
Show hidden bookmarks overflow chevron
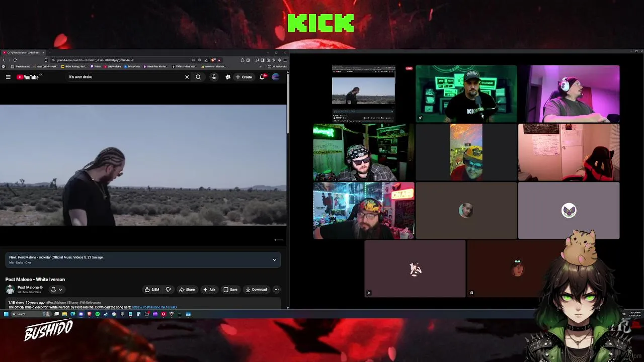(x=260, y=66)
